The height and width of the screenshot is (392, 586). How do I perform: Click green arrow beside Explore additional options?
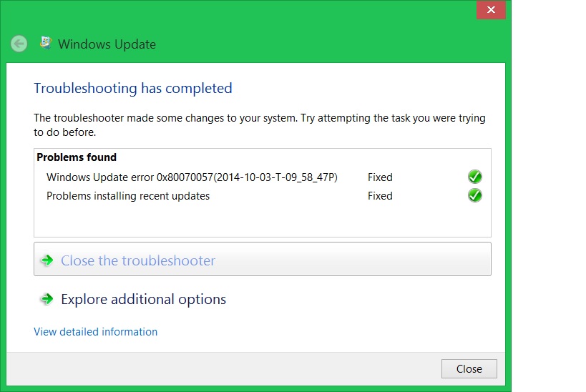tap(47, 299)
